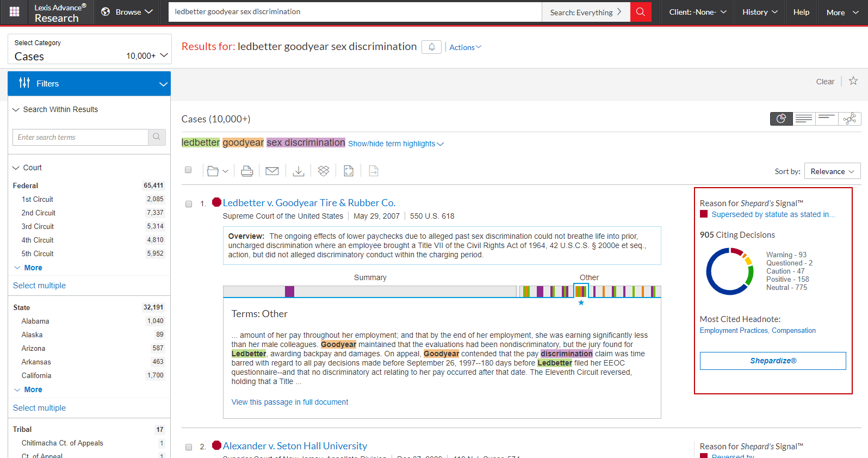The width and height of the screenshot is (868, 458).
Task: Open Search Term Maps network icon
Action: (x=850, y=119)
